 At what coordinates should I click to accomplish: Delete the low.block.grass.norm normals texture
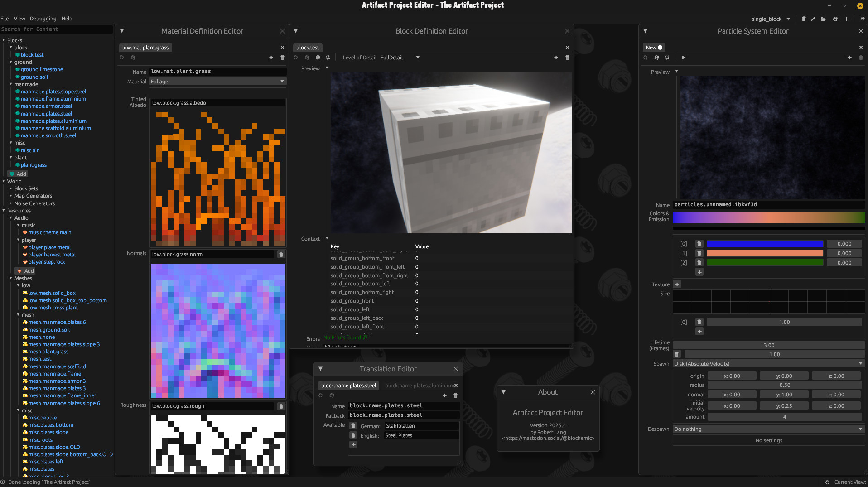[x=281, y=254]
